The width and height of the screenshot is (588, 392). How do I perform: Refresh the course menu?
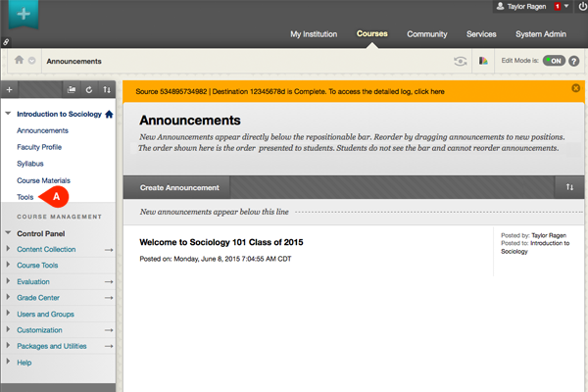pos(89,89)
